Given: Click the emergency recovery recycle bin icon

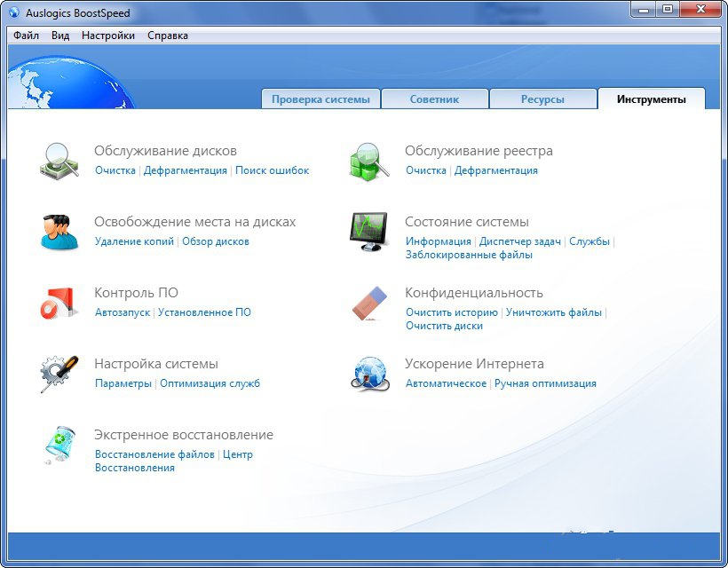Looking at the screenshot, I should (x=59, y=445).
